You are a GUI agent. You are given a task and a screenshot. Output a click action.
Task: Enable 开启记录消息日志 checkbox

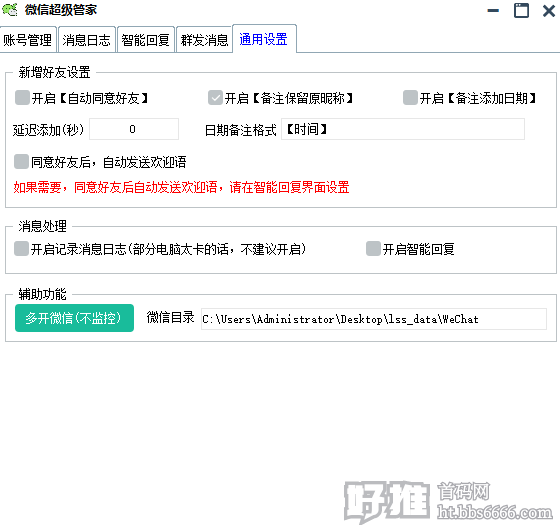[21, 249]
